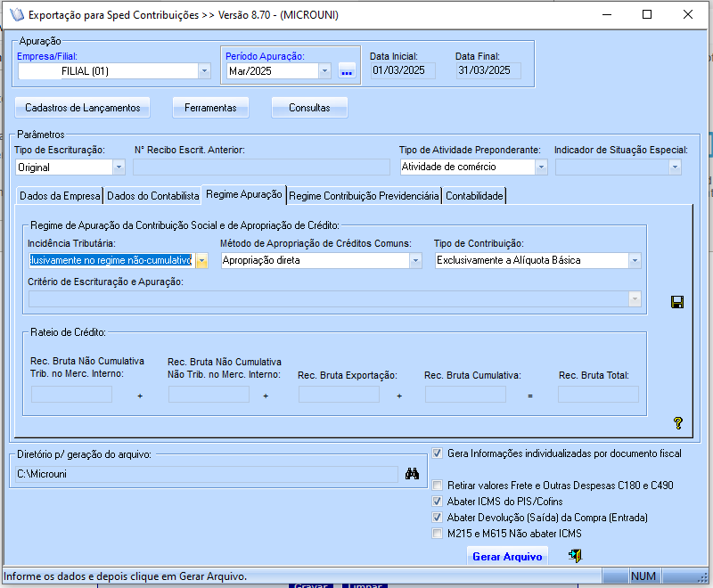Click Rec. Bruta Não Cumulativa Trib. field

click(71, 395)
